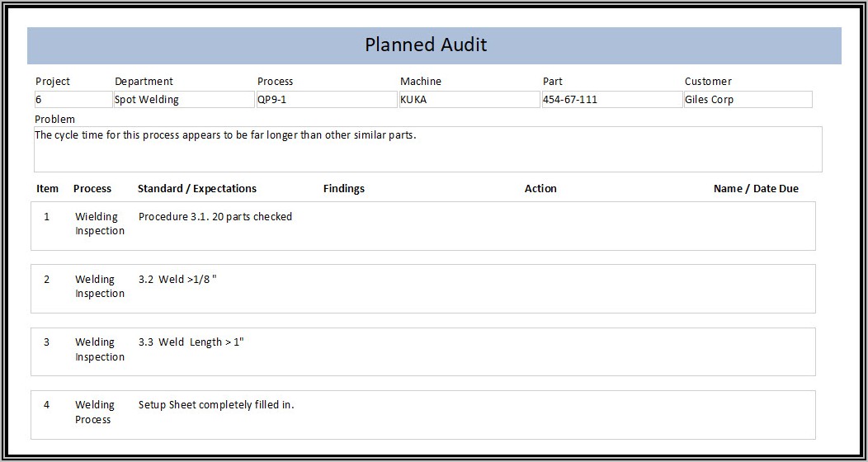Click the 3.3 Weld Length > 1" standard
868x462 pixels.
pos(191,342)
